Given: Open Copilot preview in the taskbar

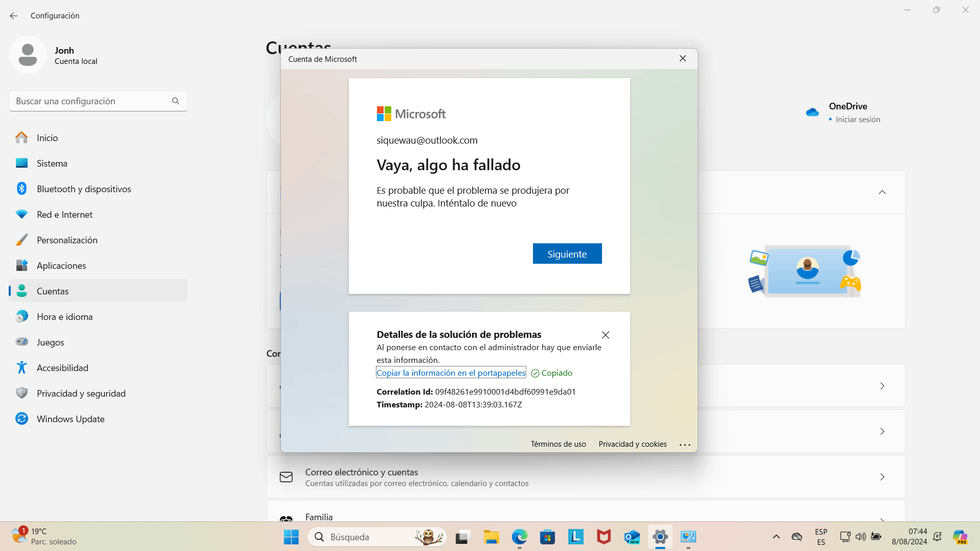Looking at the screenshot, I should (960, 537).
